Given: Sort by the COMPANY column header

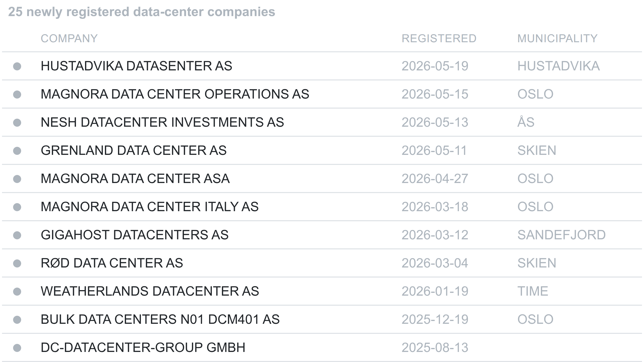Looking at the screenshot, I should point(69,39).
